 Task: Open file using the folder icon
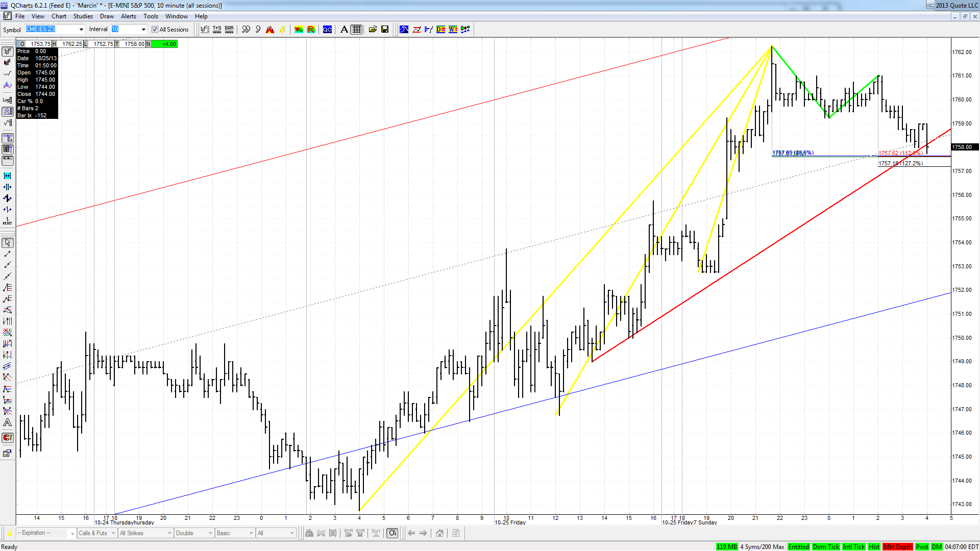(x=373, y=30)
